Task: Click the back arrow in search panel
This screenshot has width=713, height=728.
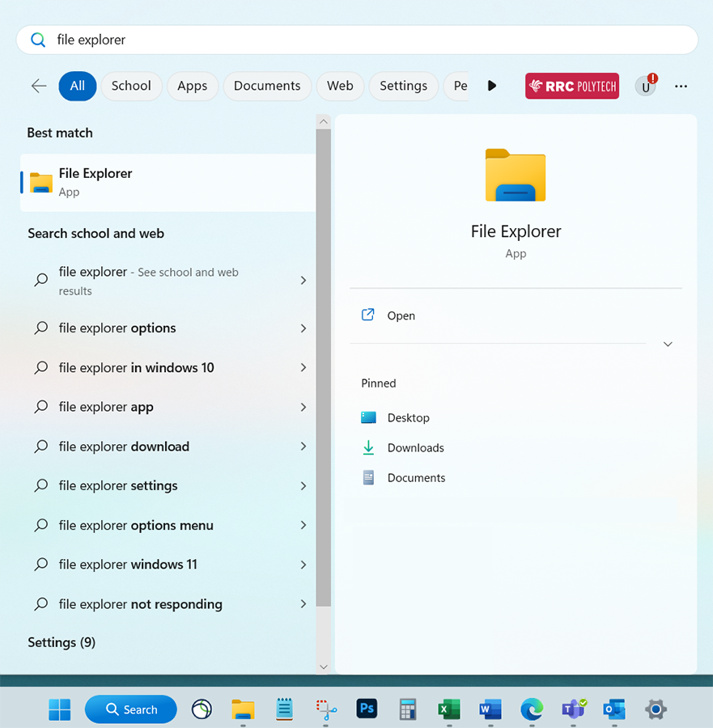Action: (39, 86)
